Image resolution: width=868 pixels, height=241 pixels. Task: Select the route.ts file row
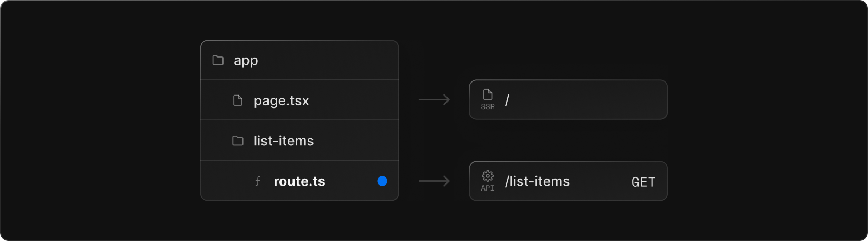click(299, 181)
